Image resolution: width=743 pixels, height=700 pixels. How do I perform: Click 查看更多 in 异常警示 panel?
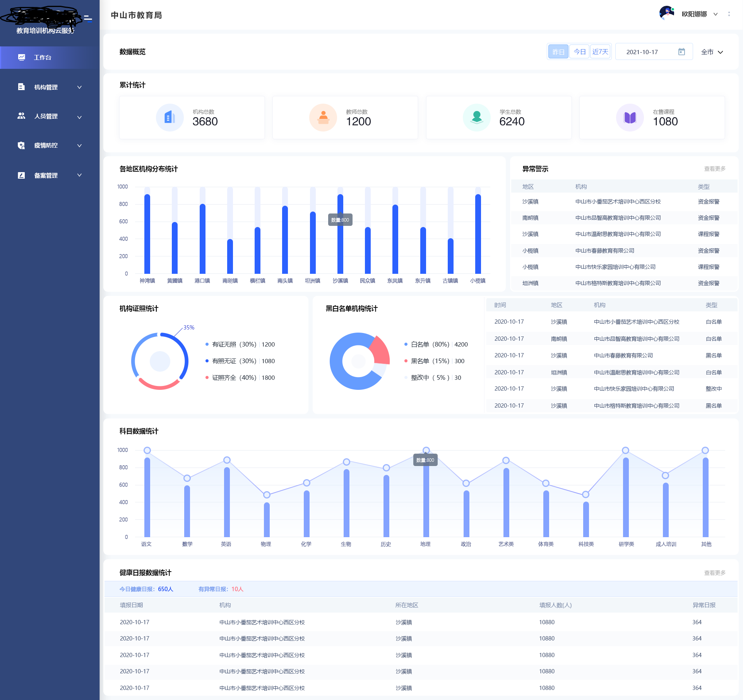click(x=715, y=169)
